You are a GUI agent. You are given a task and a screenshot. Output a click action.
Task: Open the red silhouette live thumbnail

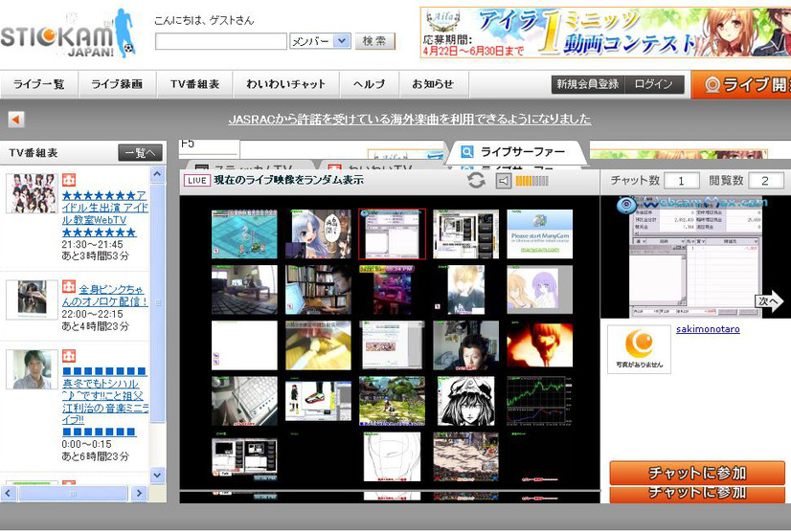pyautogui.click(x=540, y=344)
